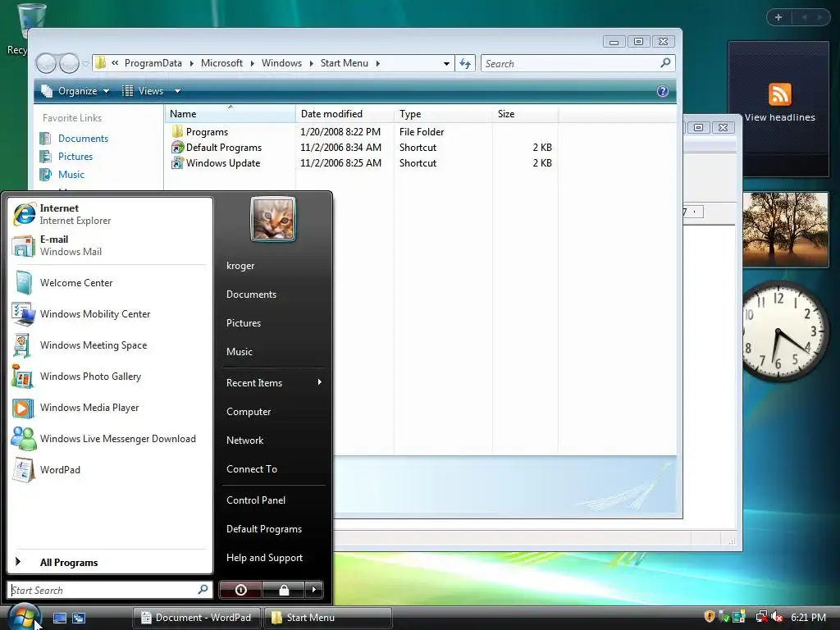Open Recent Items submenu
This screenshot has height=630, width=840.
(273, 382)
